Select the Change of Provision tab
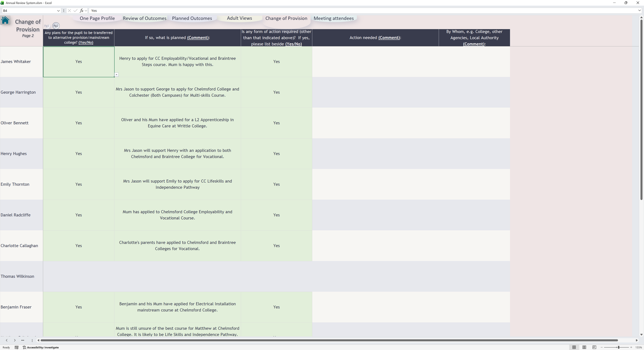This screenshot has height=350, width=644. [286, 18]
